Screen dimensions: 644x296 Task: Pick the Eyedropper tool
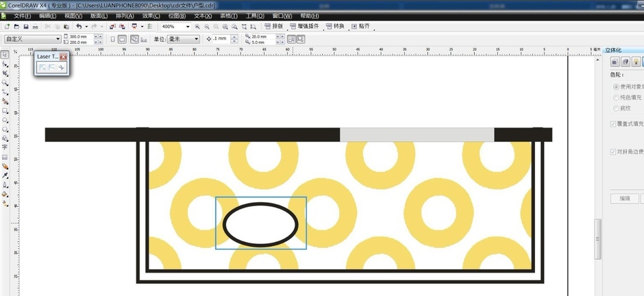click(x=5, y=175)
